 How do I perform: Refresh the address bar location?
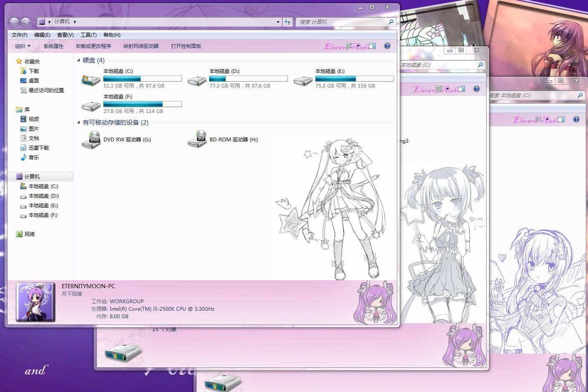[x=288, y=22]
